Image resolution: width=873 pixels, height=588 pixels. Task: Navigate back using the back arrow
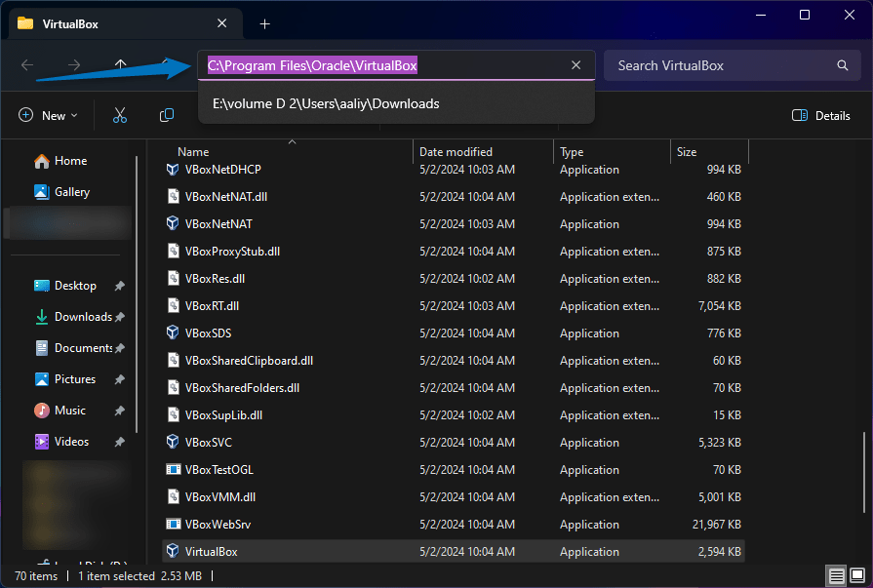pyautogui.click(x=26, y=65)
